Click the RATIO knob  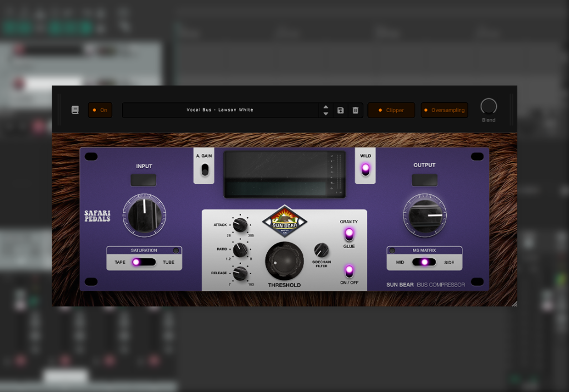pyautogui.click(x=240, y=249)
